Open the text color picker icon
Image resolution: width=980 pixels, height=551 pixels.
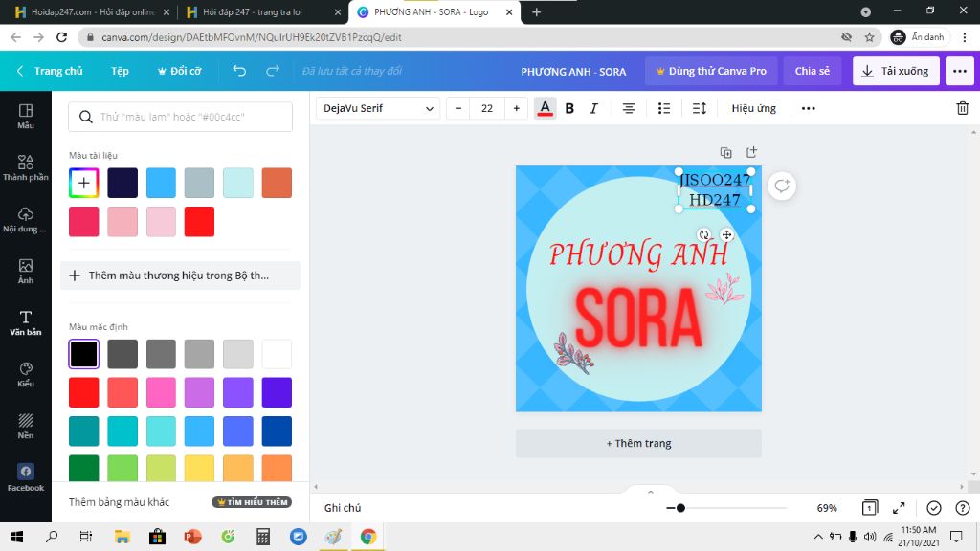pyautogui.click(x=545, y=108)
